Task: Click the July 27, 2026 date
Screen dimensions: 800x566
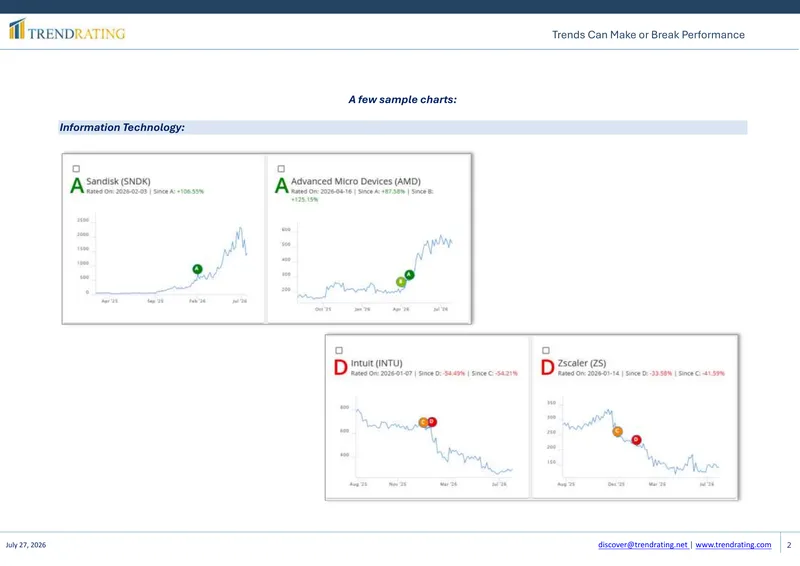Action: pos(26,545)
